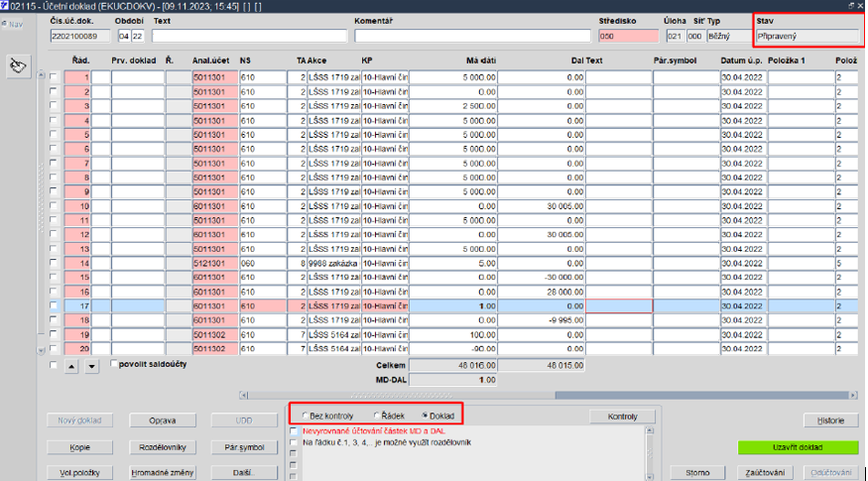The width and height of the screenshot is (868, 481).
Task: Click the 'Úloha' field with 021
Action: coord(675,36)
